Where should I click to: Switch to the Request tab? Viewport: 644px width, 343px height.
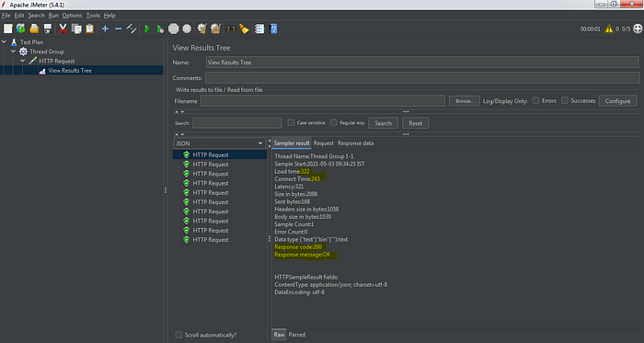pos(324,143)
